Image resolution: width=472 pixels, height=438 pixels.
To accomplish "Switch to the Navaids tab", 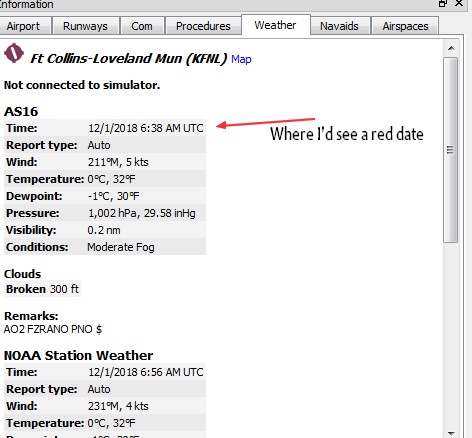I will coord(339,26).
